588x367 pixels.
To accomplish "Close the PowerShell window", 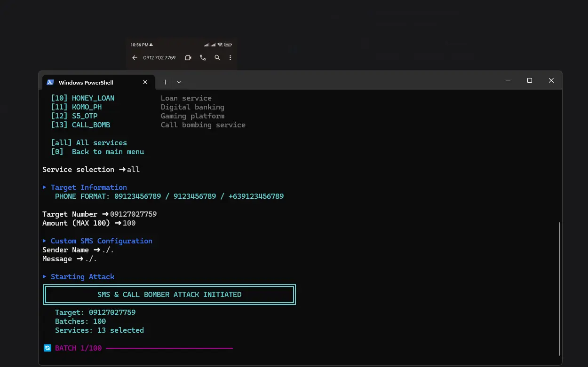I will [551, 80].
